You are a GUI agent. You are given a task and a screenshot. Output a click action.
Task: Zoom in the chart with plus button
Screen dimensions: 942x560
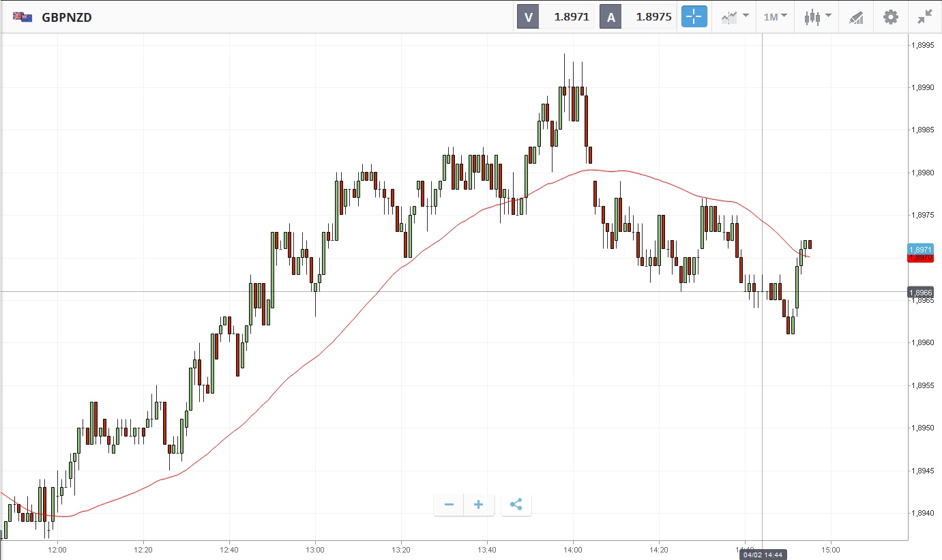point(478,505)
